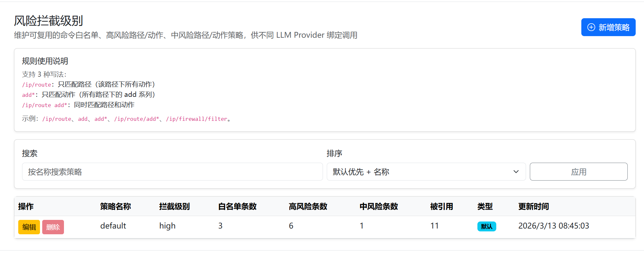The image size is (644, 256).
Task: Click the blue 默认 type badge
Action: pos(486,227)
